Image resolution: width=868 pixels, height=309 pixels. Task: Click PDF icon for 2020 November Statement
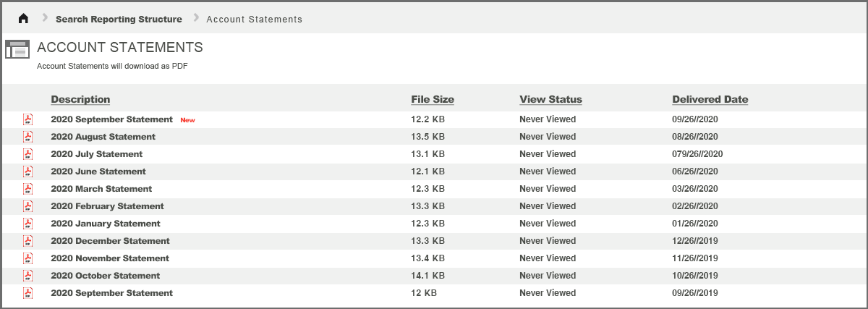tap(28, 258)
